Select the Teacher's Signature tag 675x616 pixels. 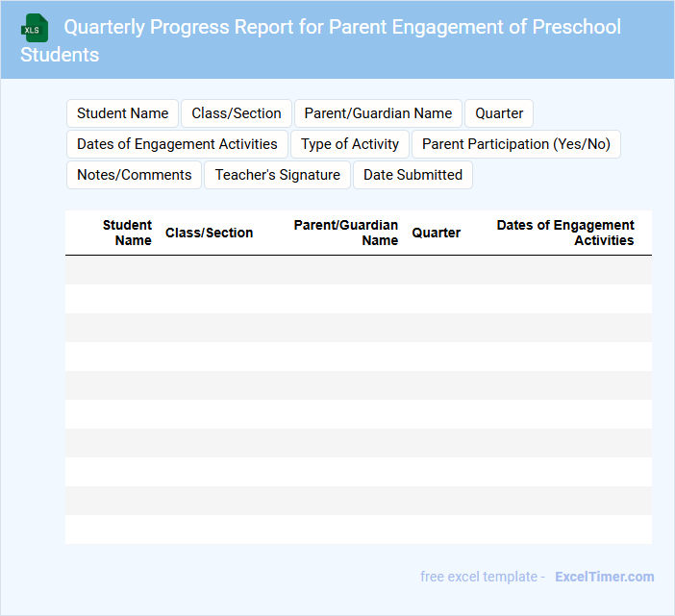click(277, 175)
